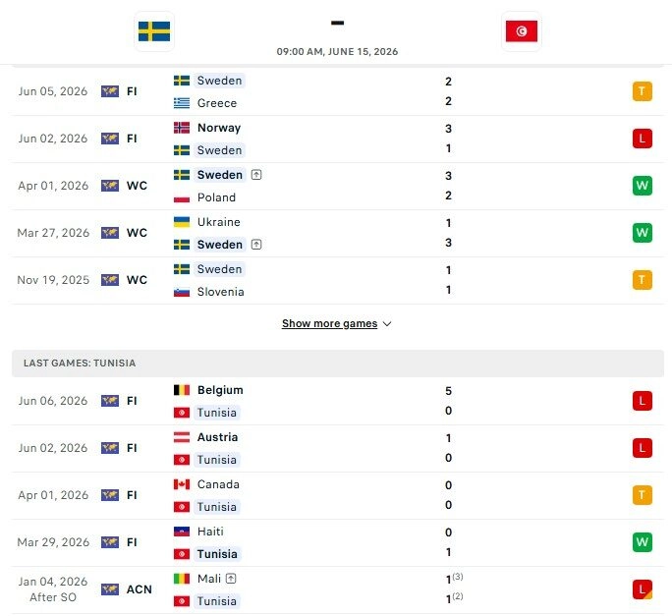
Task: Click the Belgium flag icon
Action: 182,390
